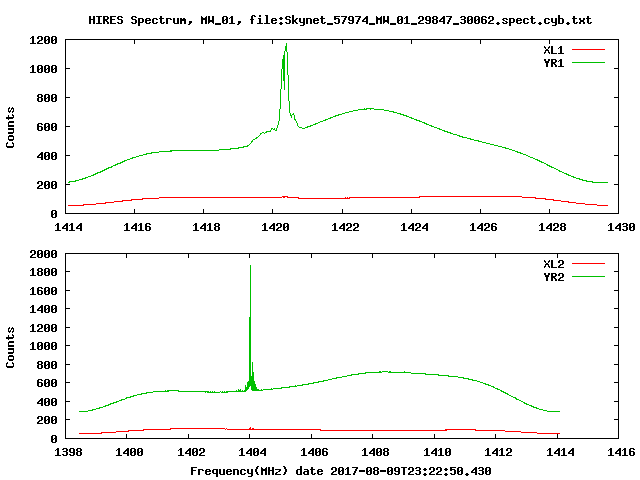Click the 1406 frequency tick label

[x=314, y=452]
